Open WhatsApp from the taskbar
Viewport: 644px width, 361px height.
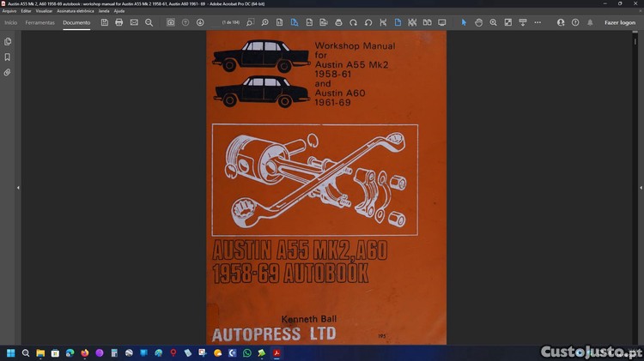click(x=246, y=352)
